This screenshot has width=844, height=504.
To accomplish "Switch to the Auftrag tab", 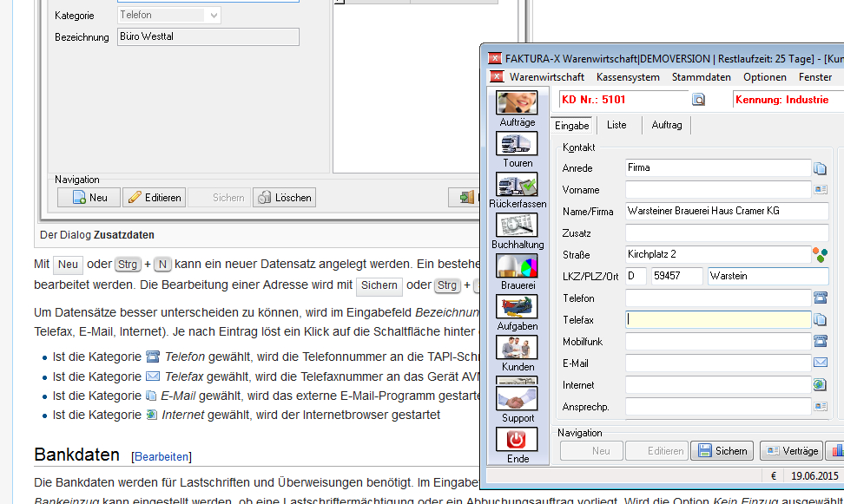I will [666, 125].
